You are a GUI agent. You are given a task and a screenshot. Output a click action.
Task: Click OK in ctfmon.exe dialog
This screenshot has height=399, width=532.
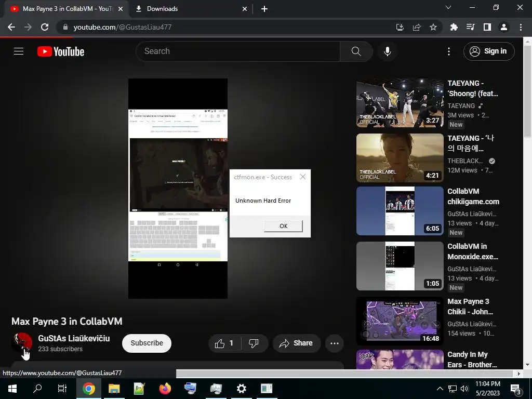tap(283, 226)
